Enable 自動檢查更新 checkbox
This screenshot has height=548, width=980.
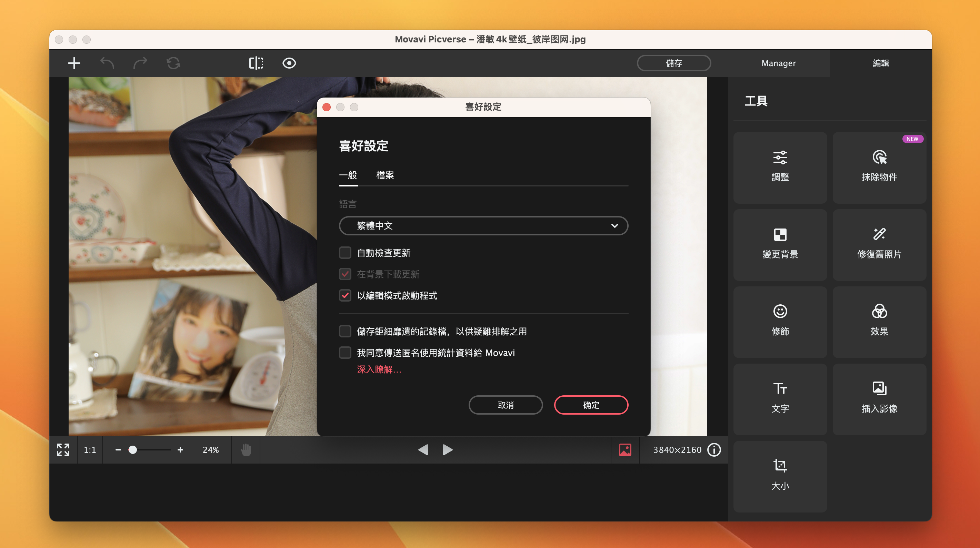pyautogui.click(x=345, y=253)
